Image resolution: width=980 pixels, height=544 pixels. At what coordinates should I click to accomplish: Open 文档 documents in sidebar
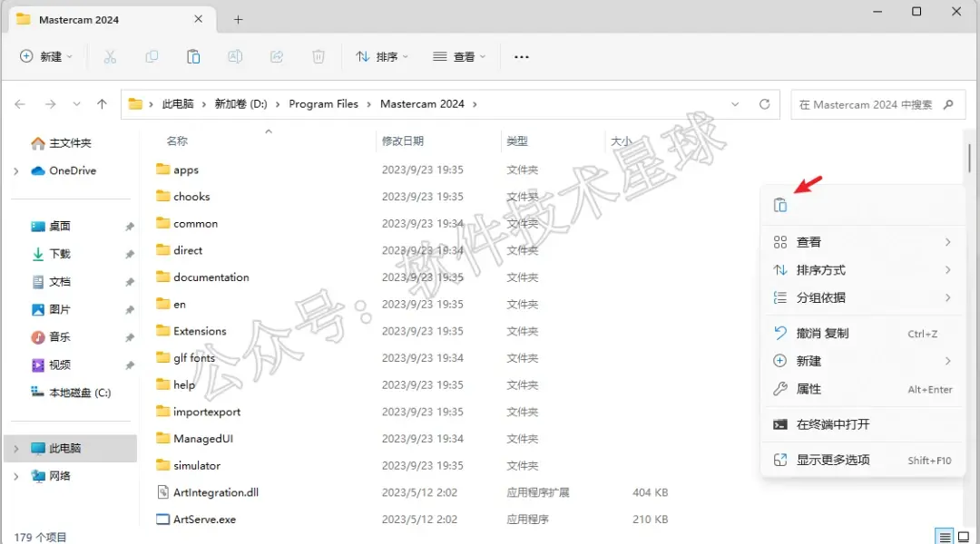click(51, 282)
